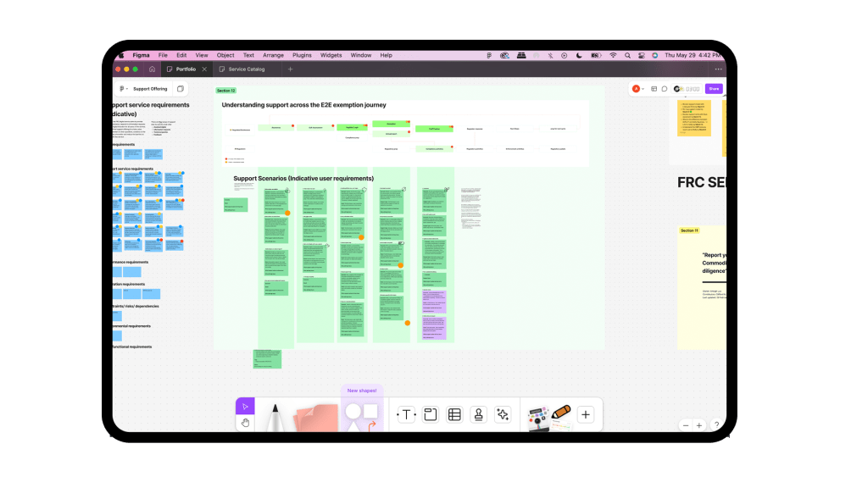The height and width of the screenshot is (488, 868).
Task: Open the Shapes tool
Action: click(362, 414)
